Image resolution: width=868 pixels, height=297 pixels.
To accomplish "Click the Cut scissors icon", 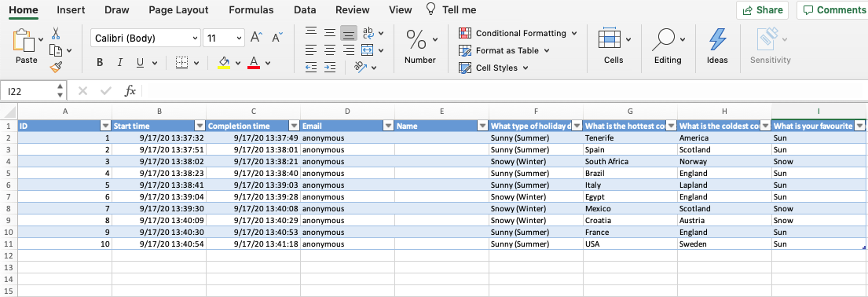I will (x=56, y=34).
